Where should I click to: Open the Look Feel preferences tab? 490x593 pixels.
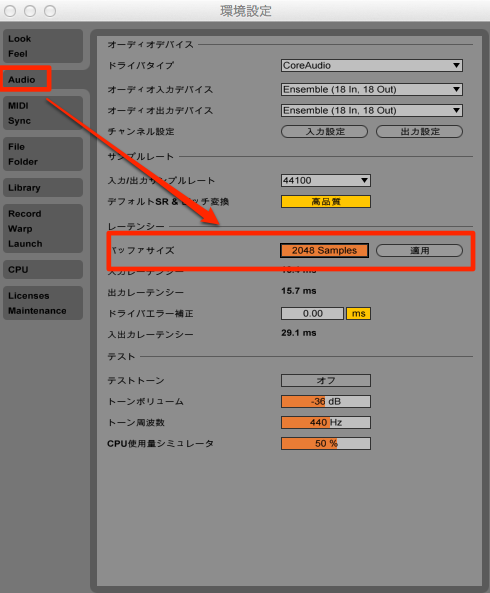coord(43,46)
